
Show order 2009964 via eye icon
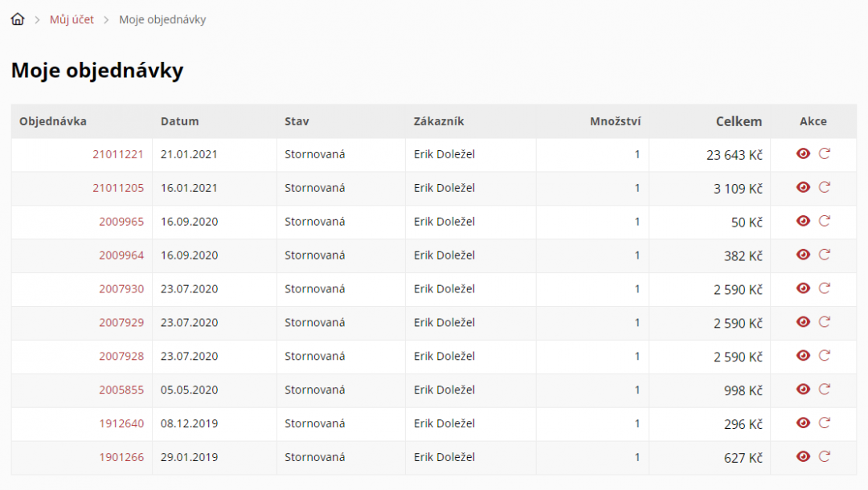(803, 255)
